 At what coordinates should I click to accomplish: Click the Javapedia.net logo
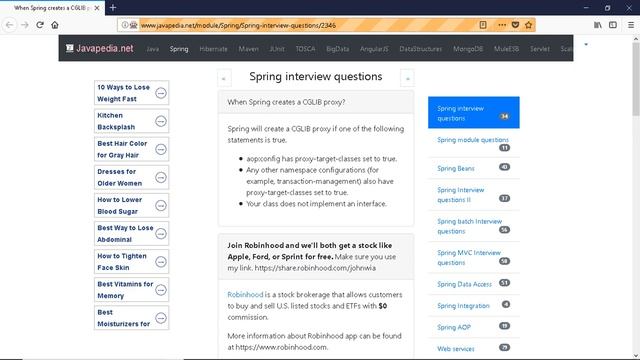click(x=100, y=48)
